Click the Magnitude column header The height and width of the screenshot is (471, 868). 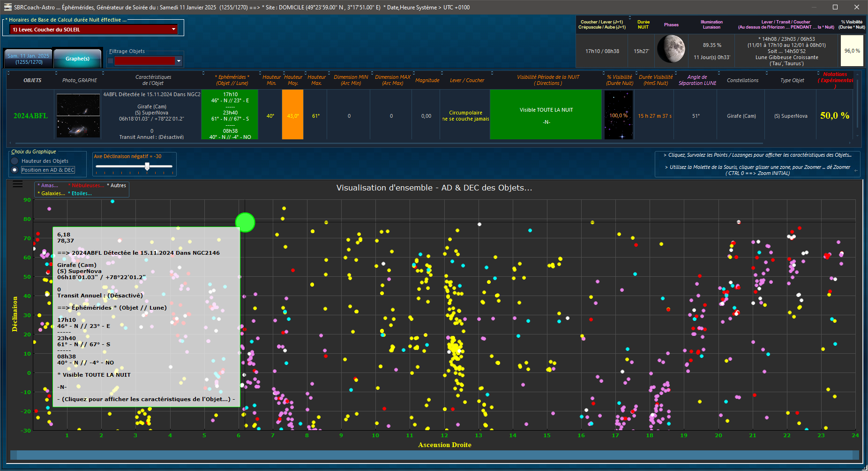coord(427,80)
